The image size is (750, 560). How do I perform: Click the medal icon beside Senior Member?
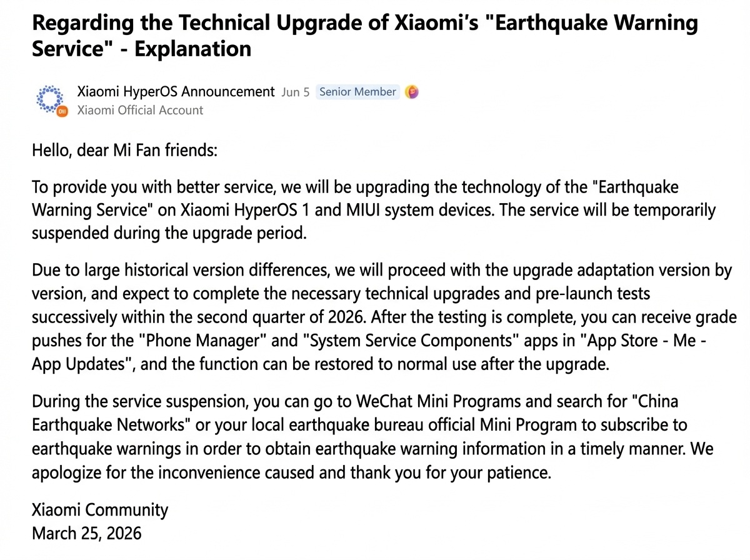[412, 92]
